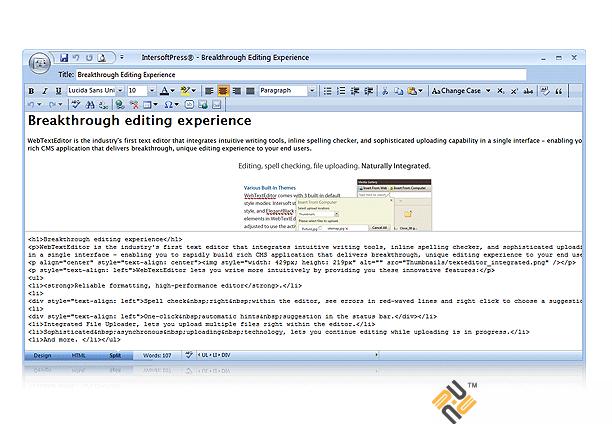Screen dimensions: 612x424
Task: Click the outdent icon
Action: (x=355, y=91)
